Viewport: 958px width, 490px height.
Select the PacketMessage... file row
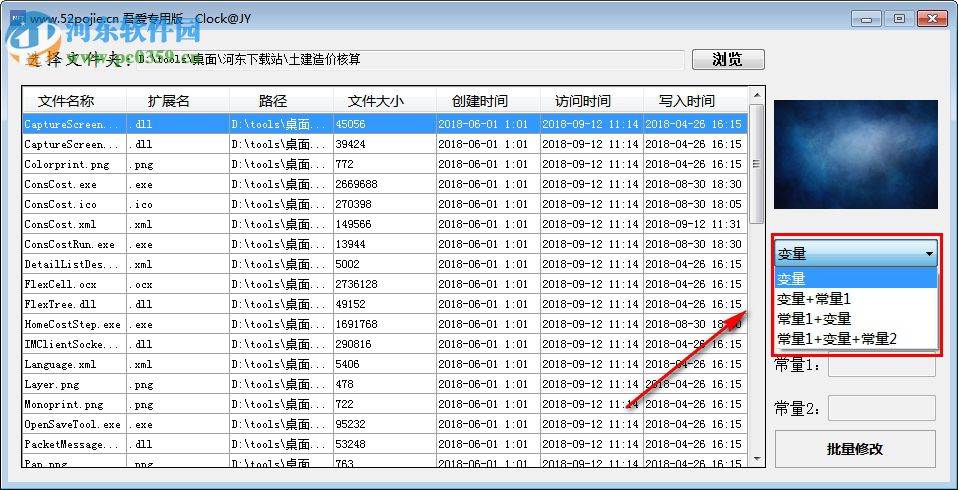tap(385, 444)
